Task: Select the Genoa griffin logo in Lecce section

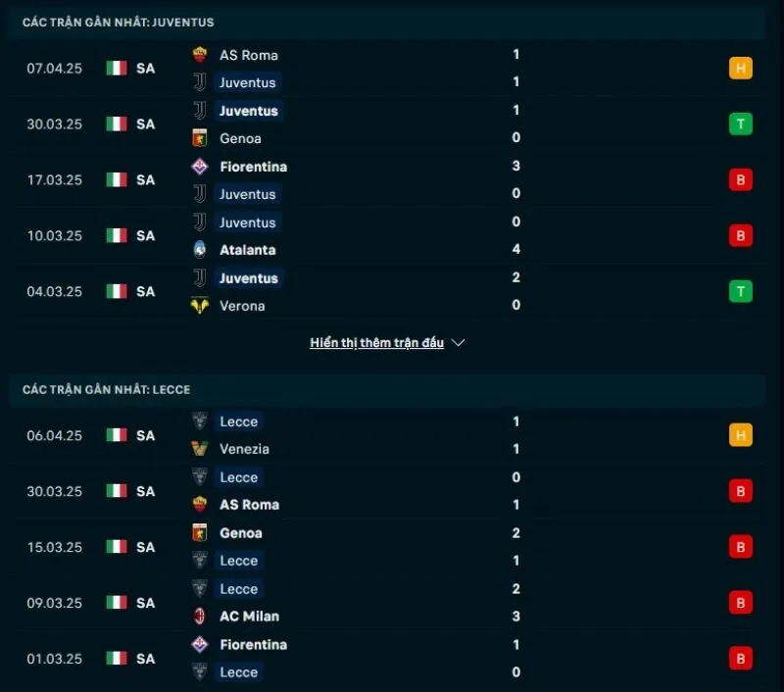Action: [198, 533]
